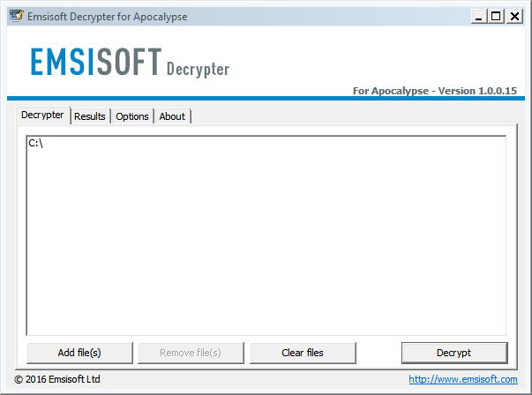
Task: Start decryption with the Decrypt button
Action: pos(454,353)
